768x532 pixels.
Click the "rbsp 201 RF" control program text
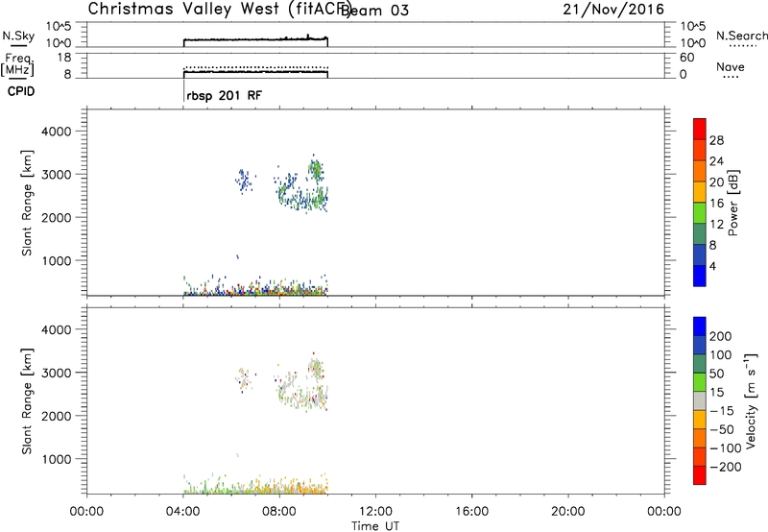pyautogui.click(x=224, y=96)
